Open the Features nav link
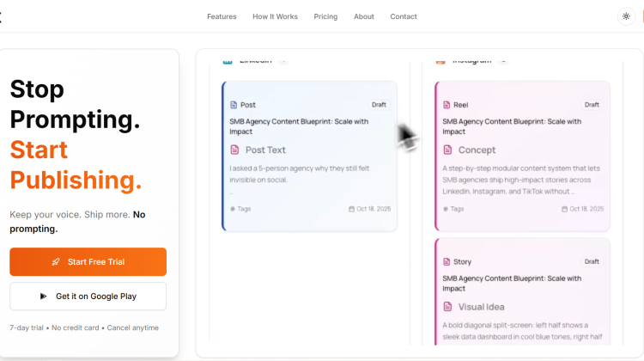Image resolution: width=644 pixels, height=361 pixels. [222, 16]
